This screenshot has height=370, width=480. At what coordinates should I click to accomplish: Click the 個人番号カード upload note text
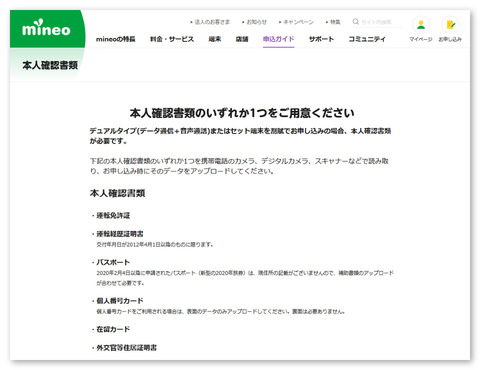point(221,311)
